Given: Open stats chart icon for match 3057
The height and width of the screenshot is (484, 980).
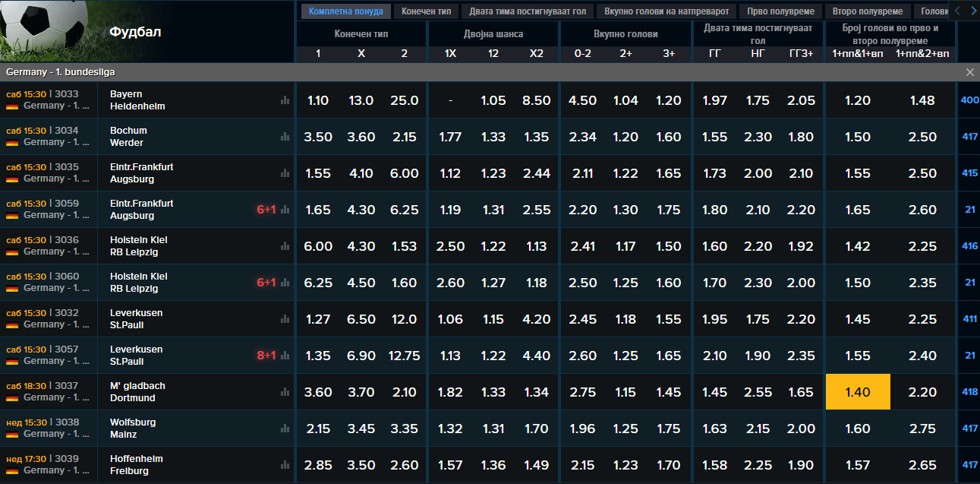Looking at the screenshot, I should [x=285, y=356].
